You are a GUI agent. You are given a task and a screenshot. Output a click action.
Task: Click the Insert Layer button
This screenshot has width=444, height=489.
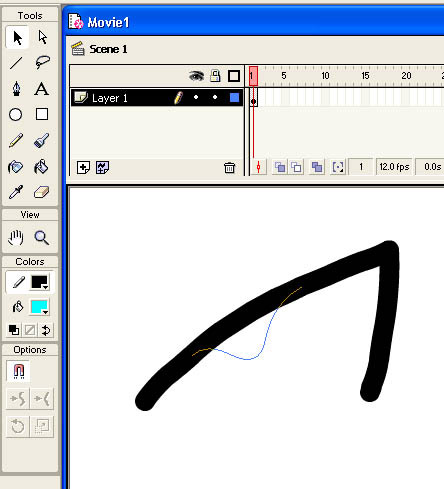(83, 167)
